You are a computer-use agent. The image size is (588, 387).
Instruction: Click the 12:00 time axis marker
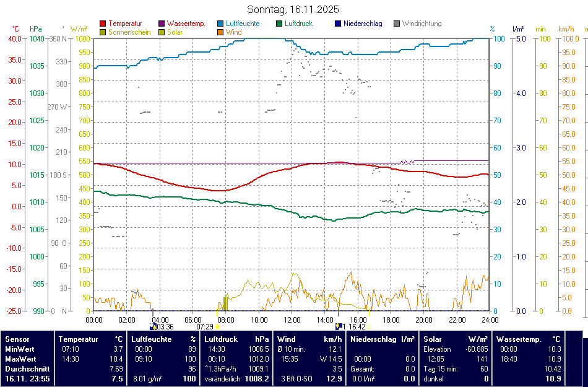[292, 320]
